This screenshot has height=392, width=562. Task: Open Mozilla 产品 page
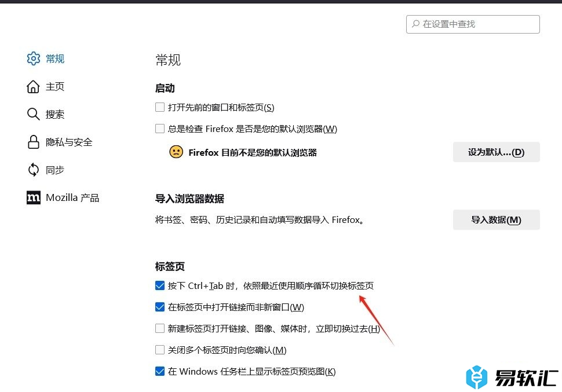(x=63, y=197)
